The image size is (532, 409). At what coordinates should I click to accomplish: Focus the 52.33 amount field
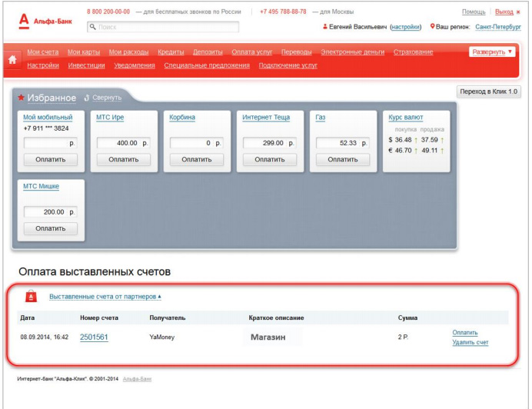coord(343,143)
